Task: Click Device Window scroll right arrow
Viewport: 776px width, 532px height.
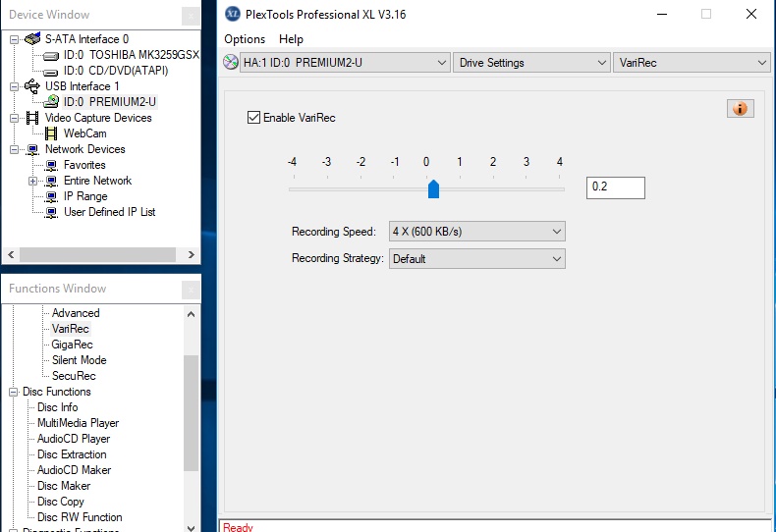Action: click(x=191, y=254)
